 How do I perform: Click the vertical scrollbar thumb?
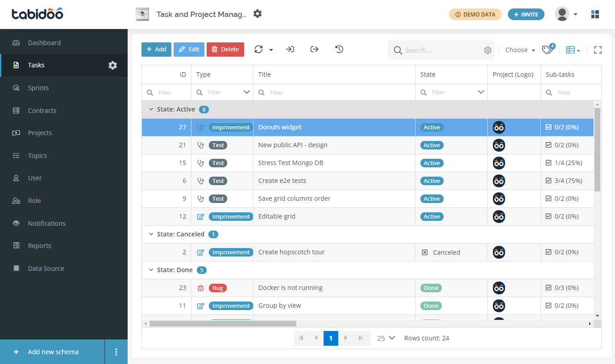point(598,149)
